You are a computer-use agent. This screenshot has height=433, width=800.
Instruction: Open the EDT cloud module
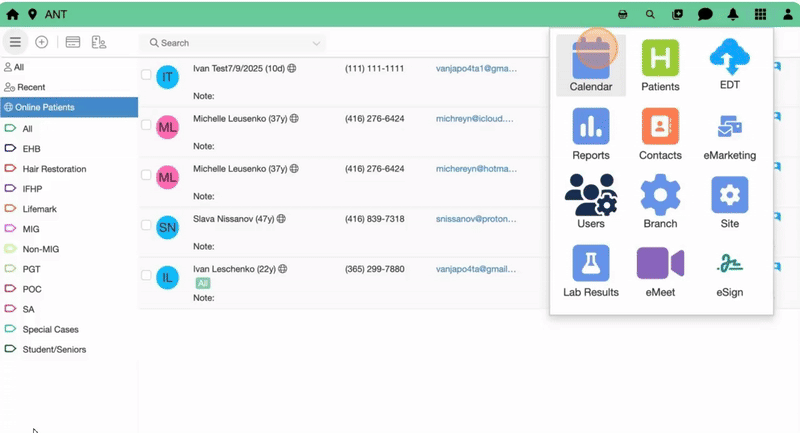729,65
